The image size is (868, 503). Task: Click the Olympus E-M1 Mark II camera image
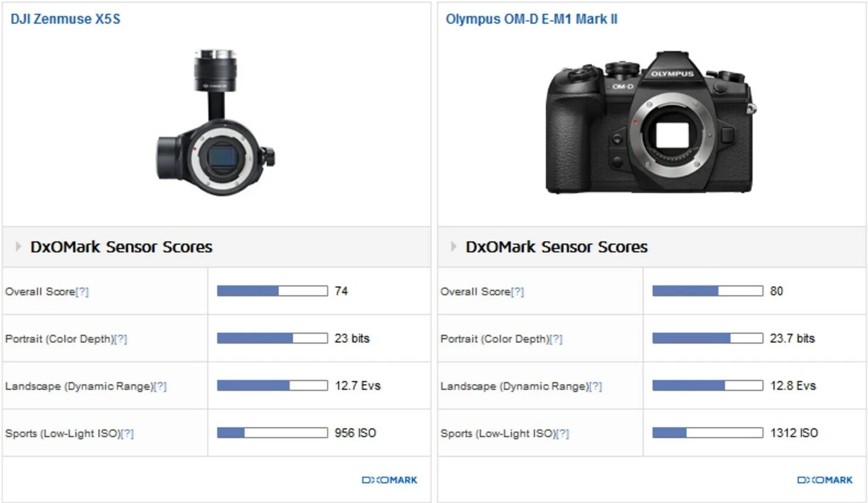(x=650, y=123)
